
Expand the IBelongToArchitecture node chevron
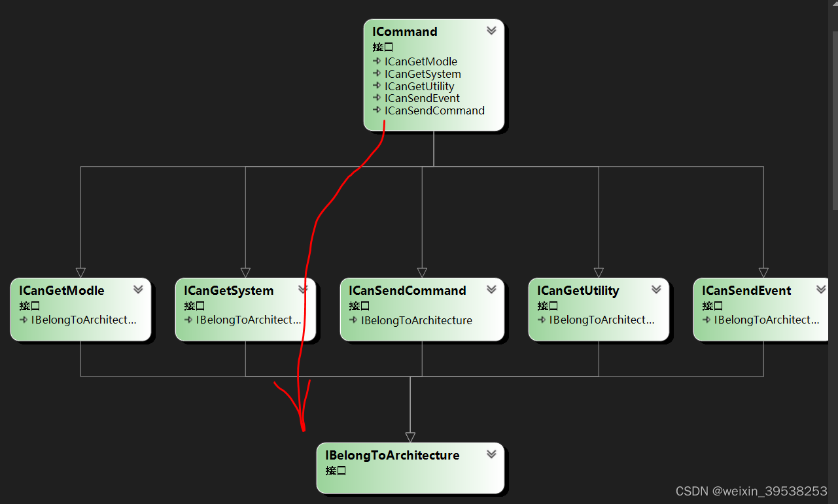click(491, 454)
